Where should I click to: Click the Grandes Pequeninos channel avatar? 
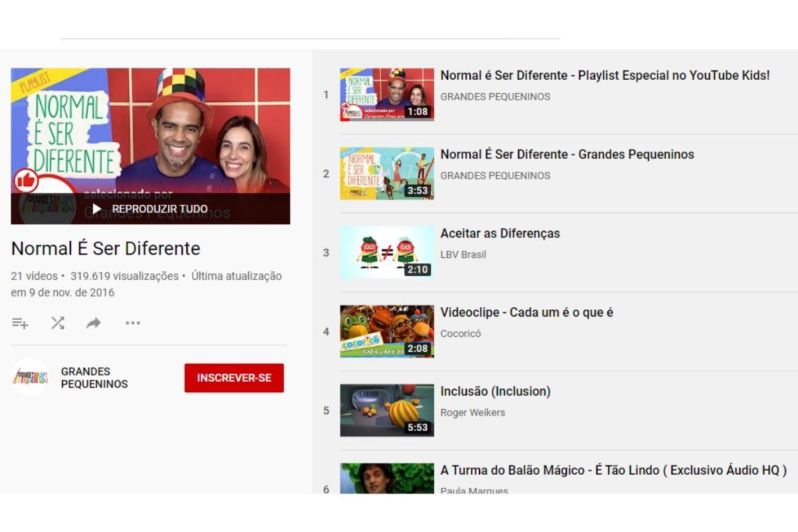(30, 377)
